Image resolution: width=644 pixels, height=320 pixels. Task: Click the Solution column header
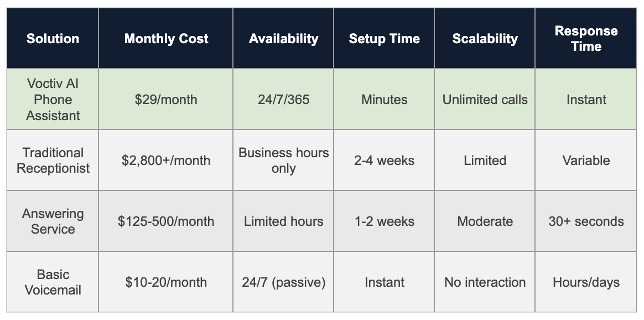[53, 39]
